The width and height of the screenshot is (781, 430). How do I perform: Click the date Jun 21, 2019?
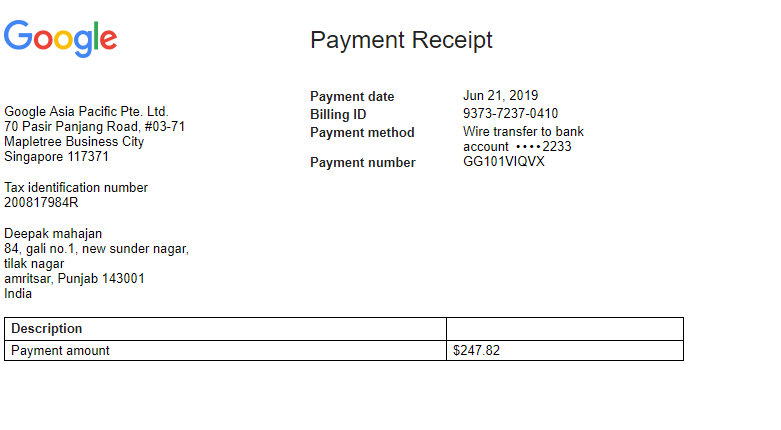[500, 96]
